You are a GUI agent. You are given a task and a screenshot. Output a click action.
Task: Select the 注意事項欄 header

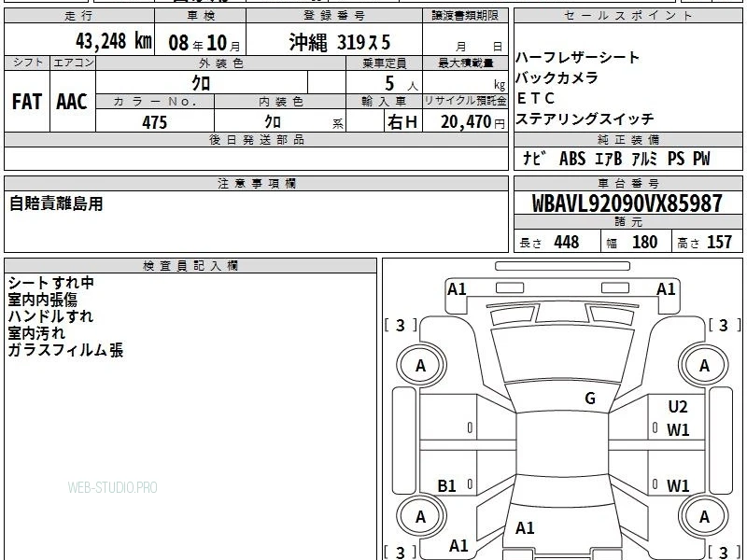point(256,183)
